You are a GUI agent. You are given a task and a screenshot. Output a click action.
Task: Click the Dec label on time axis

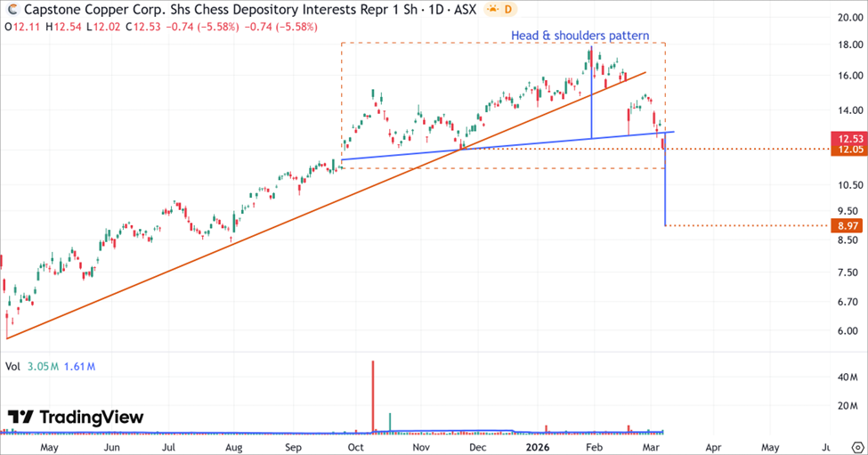coord(477,447)
